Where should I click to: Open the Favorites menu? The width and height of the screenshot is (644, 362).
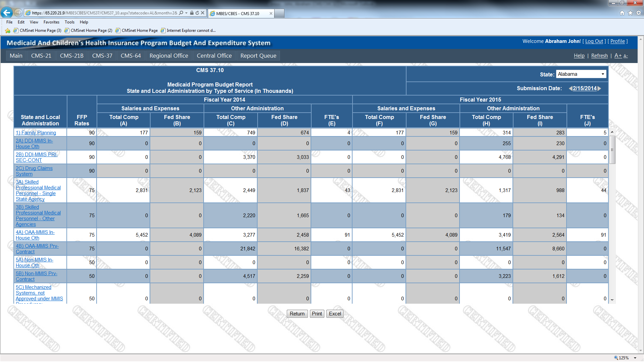tap(51, 22)
